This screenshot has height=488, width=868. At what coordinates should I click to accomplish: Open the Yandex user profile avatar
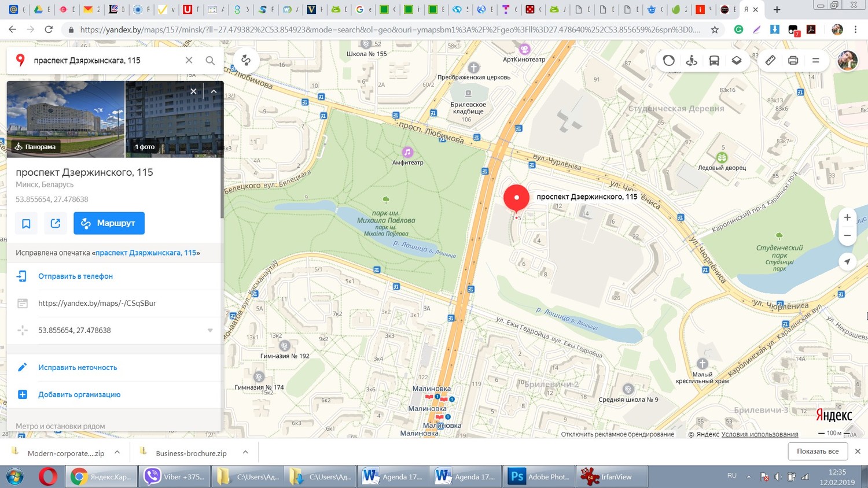[848, 60]
